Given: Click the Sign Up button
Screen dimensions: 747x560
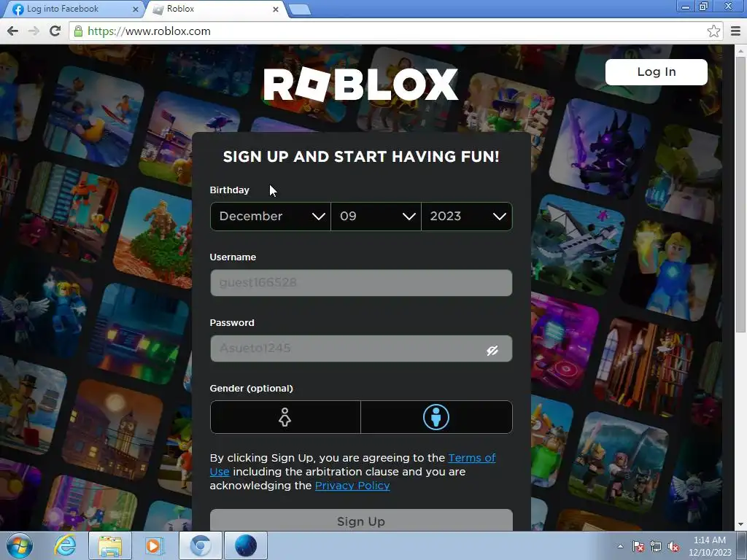Looking at the screenshot, I should tap(361, 521).
